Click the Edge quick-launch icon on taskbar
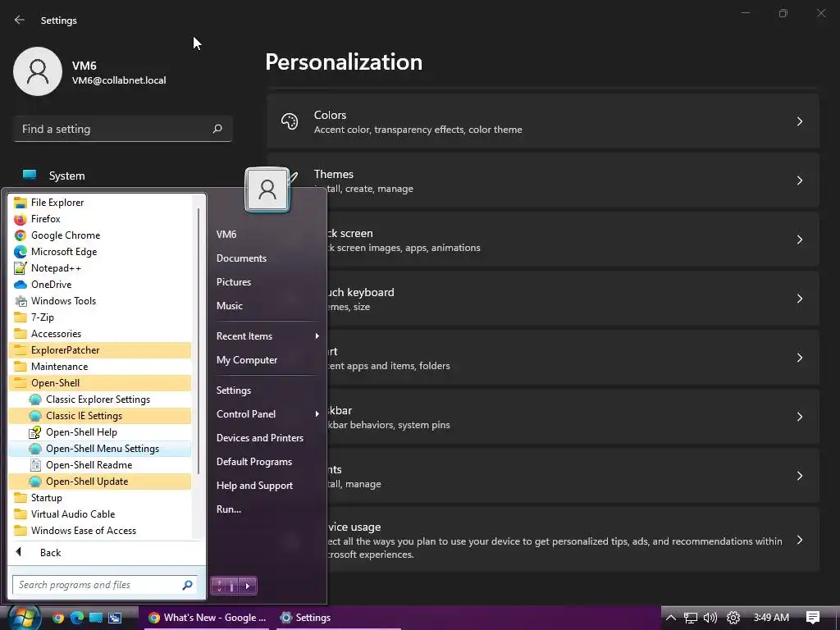The image size is (840, 630). coord(77,618)
